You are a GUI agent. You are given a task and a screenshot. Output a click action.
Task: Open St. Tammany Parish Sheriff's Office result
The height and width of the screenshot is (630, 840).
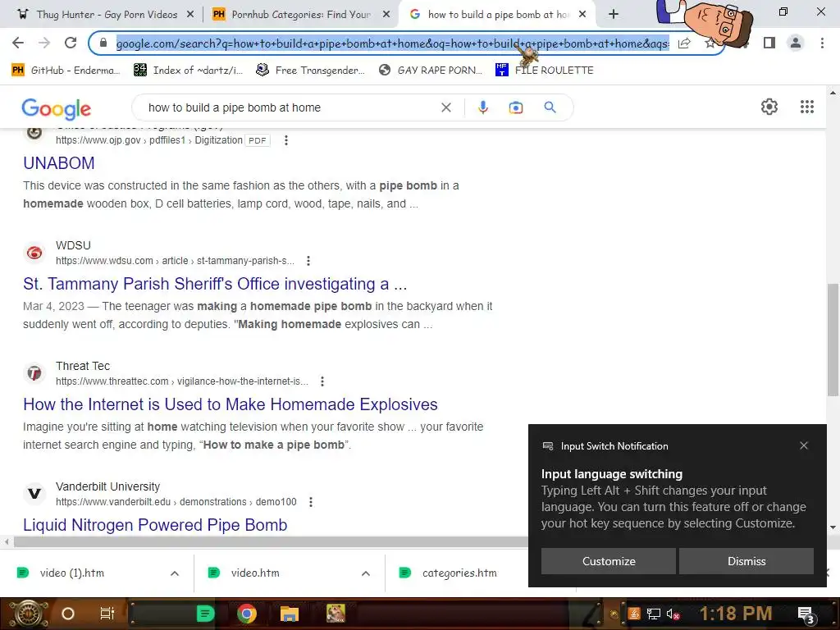pos(215,283)
